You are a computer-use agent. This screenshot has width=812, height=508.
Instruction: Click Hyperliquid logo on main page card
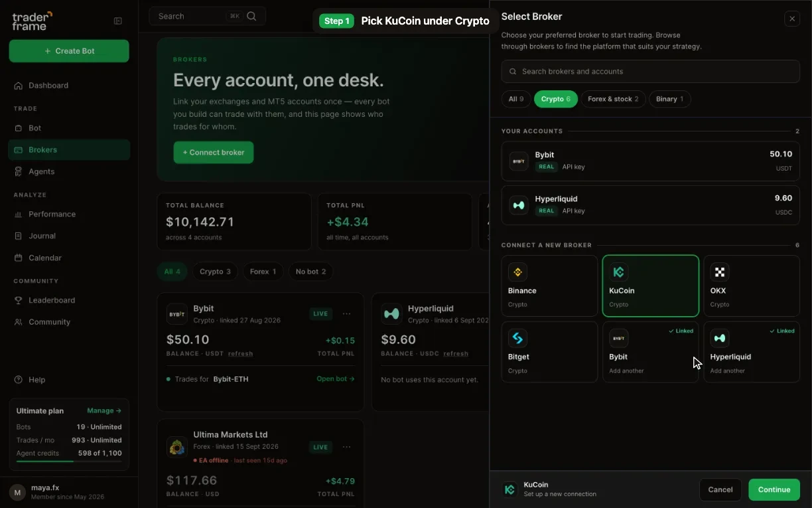click(391, 313)
